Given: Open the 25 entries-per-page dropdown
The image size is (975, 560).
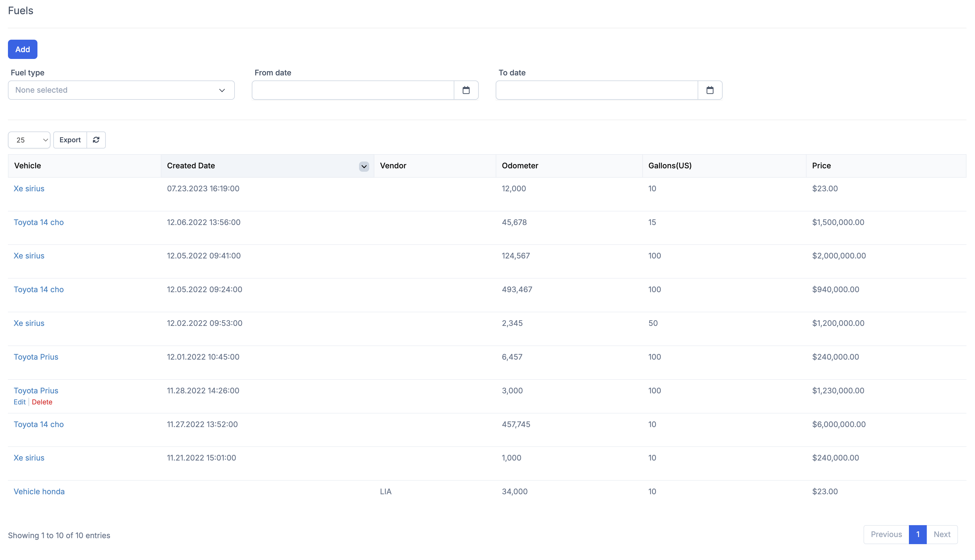Looking at the screenshot, I should (x=29, y=140).
